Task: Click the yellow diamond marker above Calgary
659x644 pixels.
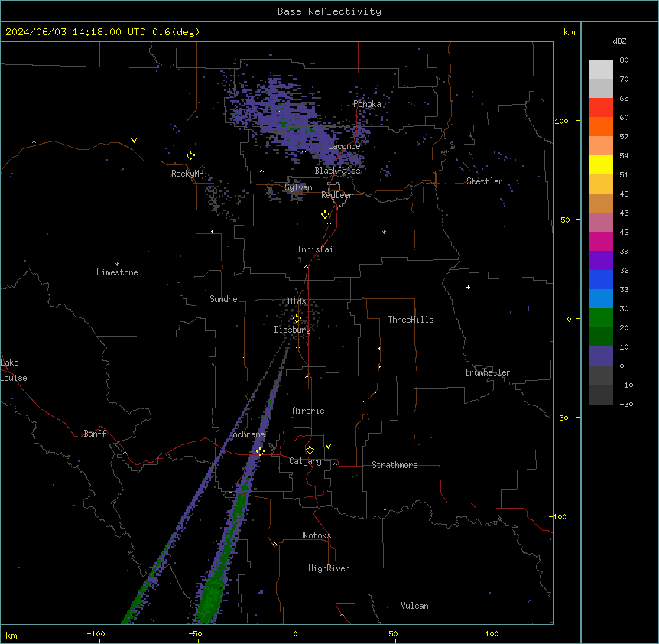Action: click(x=310, y=450)
